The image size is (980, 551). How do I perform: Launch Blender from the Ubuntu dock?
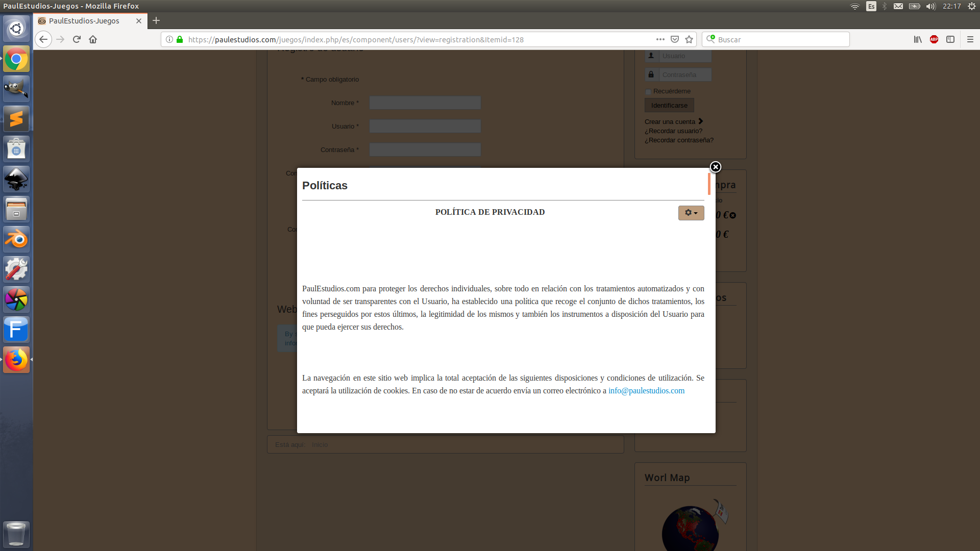[x=16, y=239]
